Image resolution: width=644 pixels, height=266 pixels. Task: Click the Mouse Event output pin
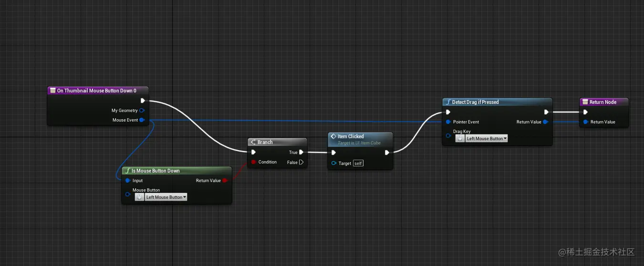[x=142, y=120]
